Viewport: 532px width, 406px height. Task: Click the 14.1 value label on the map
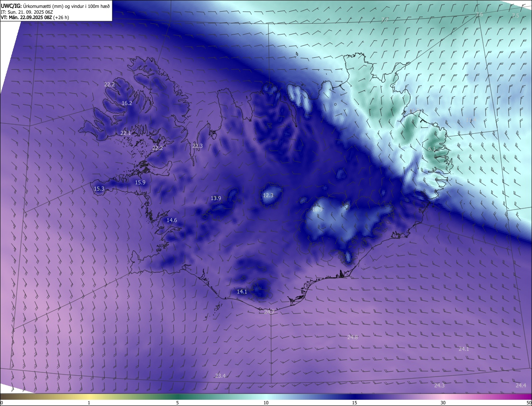242,291
